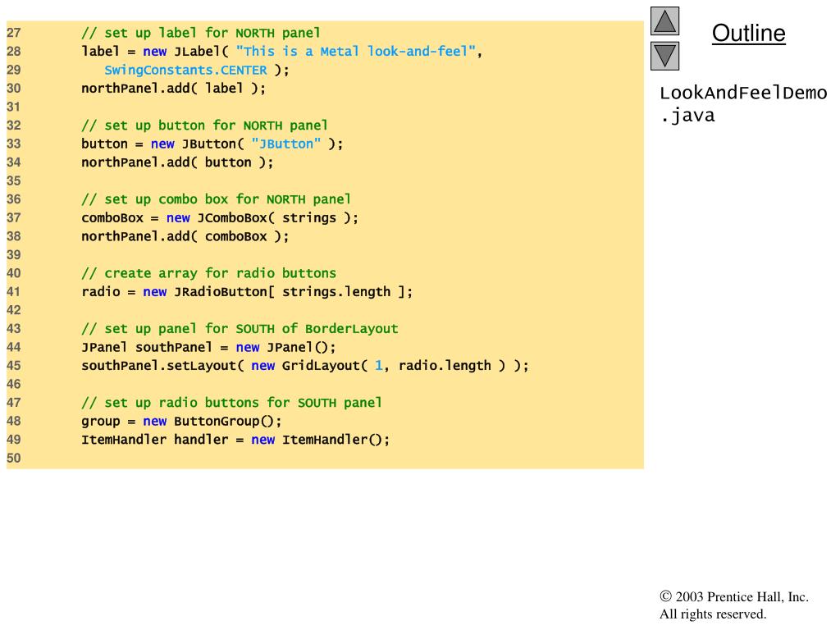Click 'button = new JButton' code line
Screen dimensions: 840x630
coord(212,144)
